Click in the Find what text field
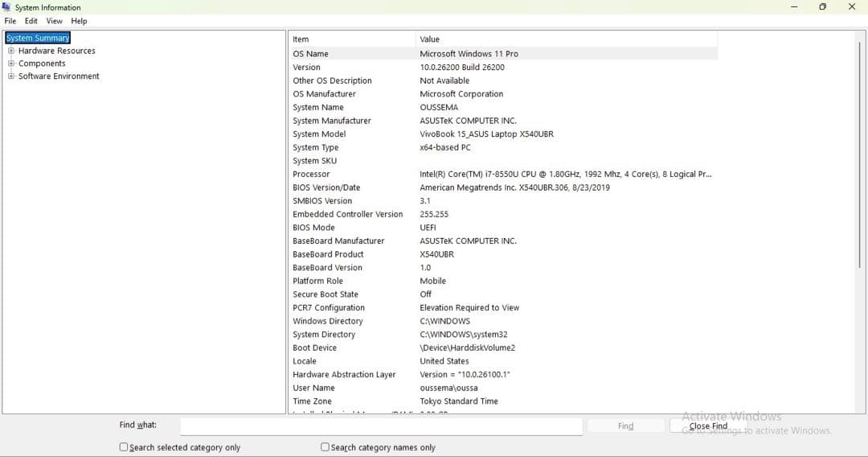868x457 pixels. pyautogui.click(x=381, y=426)
